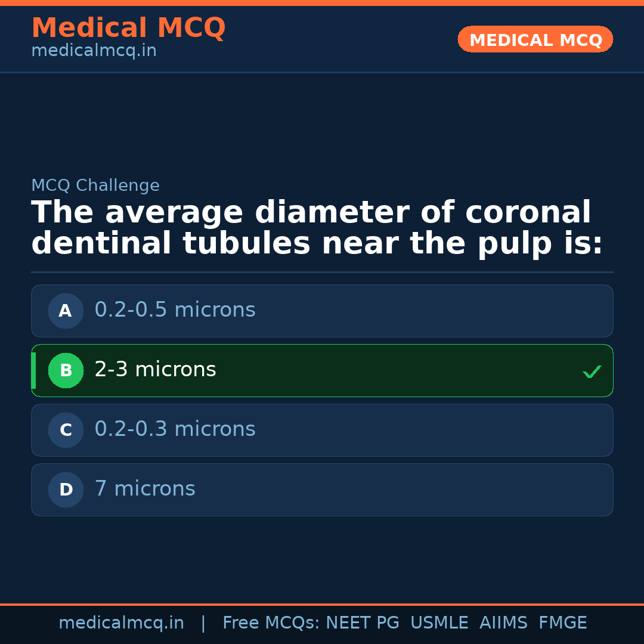This screenshot has width=644, height=644.
Task: Click the dentinal tubules question text
Action: point(316,228)
